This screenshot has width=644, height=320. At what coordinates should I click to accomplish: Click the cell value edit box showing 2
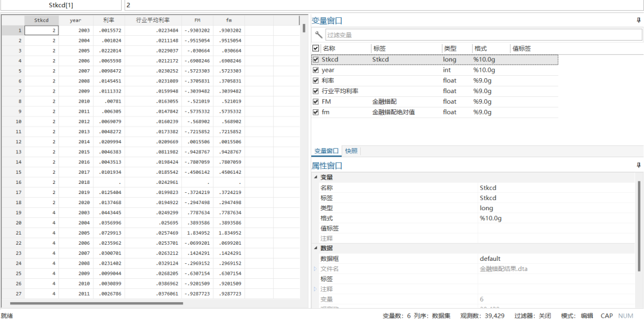pos(382,5)
